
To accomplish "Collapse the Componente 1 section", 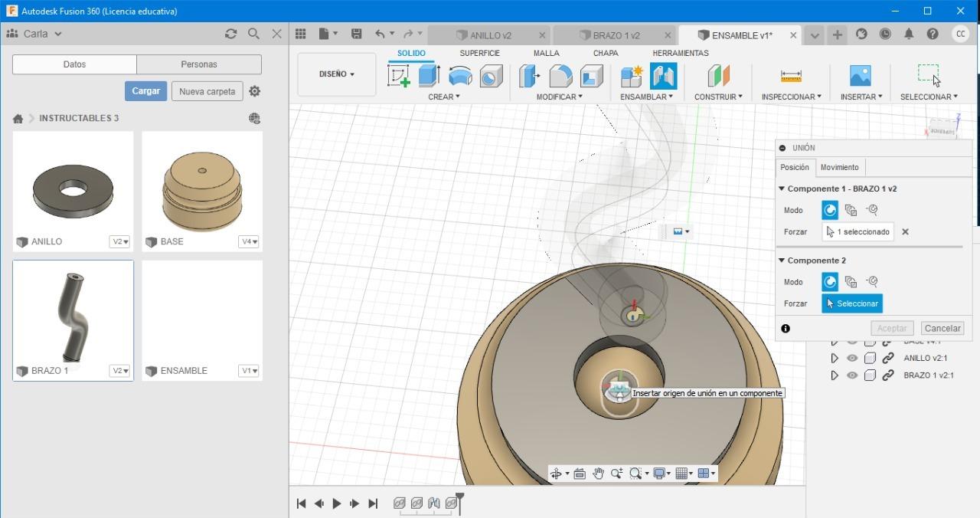I will click(x=782, y=189).
